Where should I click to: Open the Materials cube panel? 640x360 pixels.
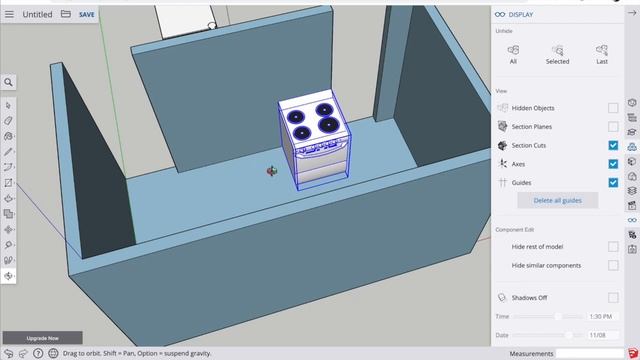tap(632, 162)
